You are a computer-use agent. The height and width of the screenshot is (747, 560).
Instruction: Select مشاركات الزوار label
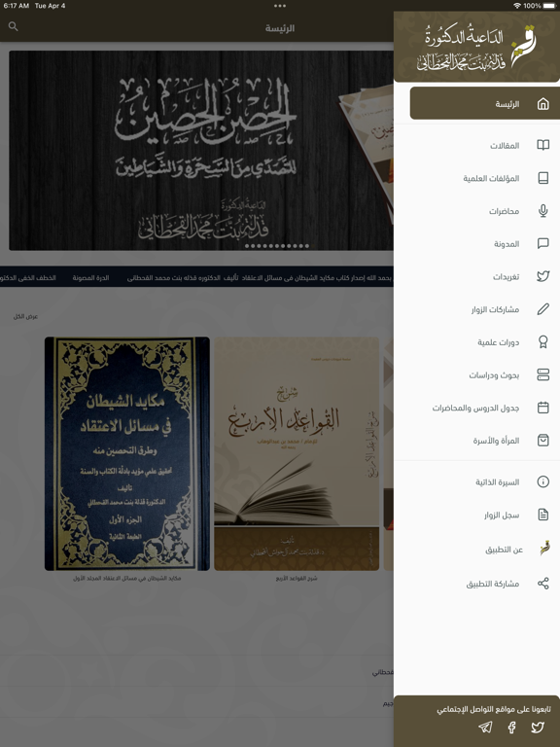(x=495, y=309)
